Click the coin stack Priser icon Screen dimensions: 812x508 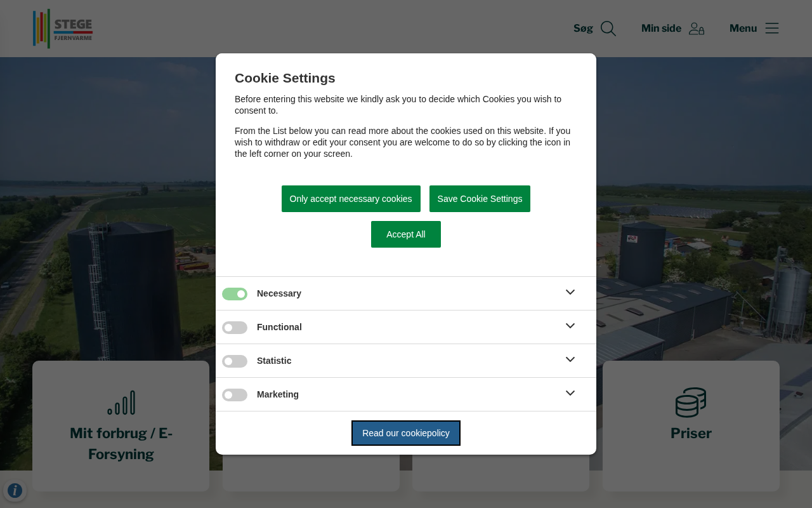click(x=691, y=403)
